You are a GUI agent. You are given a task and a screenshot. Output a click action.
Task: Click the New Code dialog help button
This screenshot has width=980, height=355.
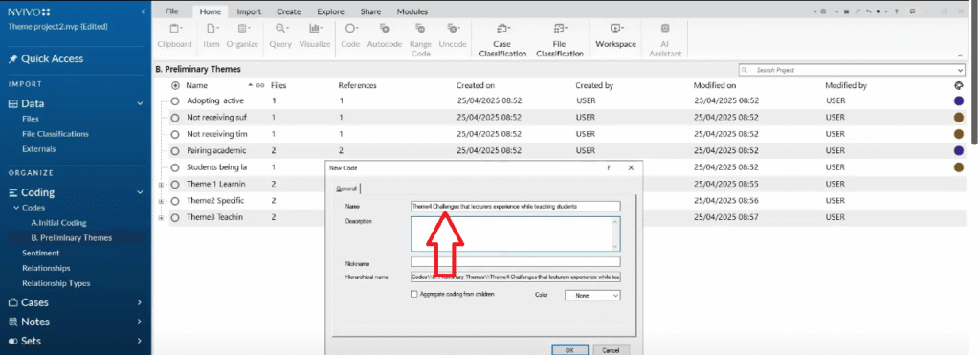pos(608,168)
